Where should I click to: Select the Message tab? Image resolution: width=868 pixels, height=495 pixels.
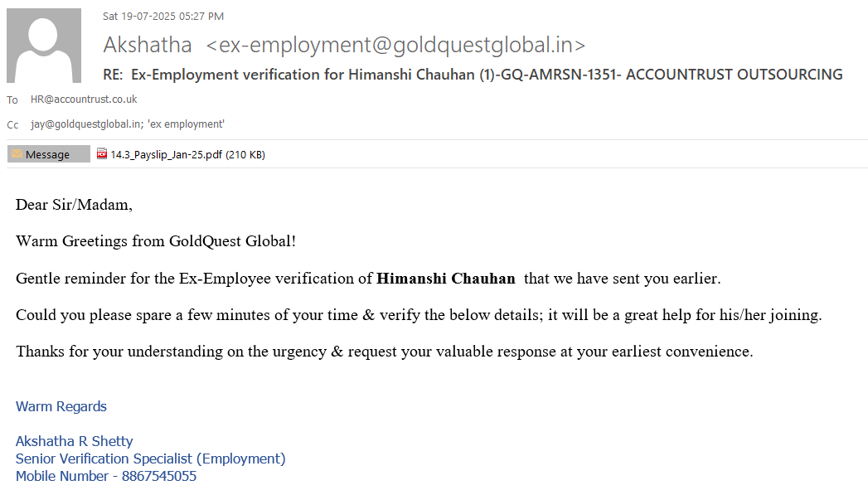[48, 154]
